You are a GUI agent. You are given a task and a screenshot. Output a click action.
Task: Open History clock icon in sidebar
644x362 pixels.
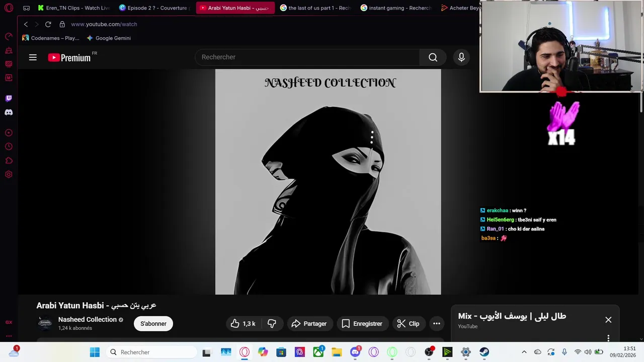point(9,147)
